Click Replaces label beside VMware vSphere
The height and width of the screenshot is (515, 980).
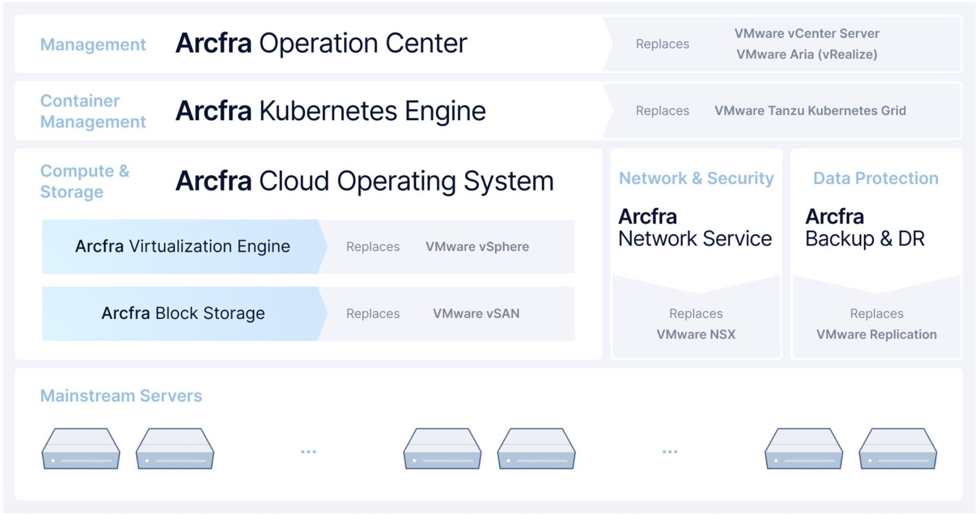[373, 247]
